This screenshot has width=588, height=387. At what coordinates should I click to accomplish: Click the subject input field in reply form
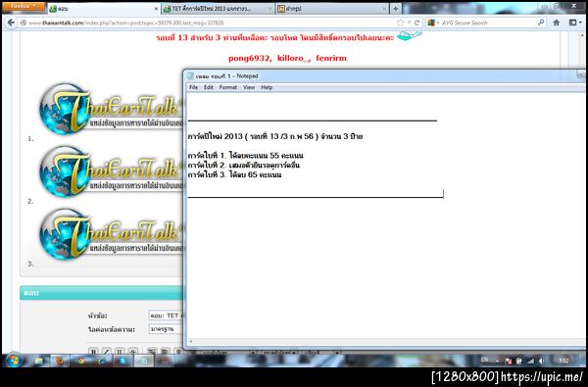(167, 315)
